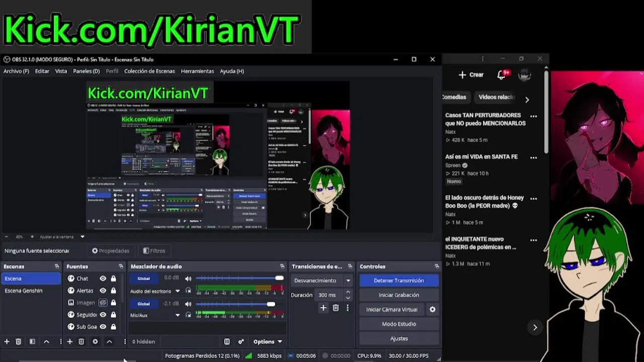Open YouTube notifications bell
Viewport: 644px width, 362px height.
point(502,75)
